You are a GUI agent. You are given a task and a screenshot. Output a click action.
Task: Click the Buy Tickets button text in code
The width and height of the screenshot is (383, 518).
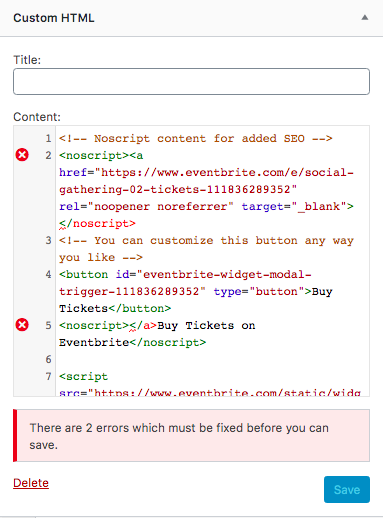pyautogui.click(x=196, y=300)
